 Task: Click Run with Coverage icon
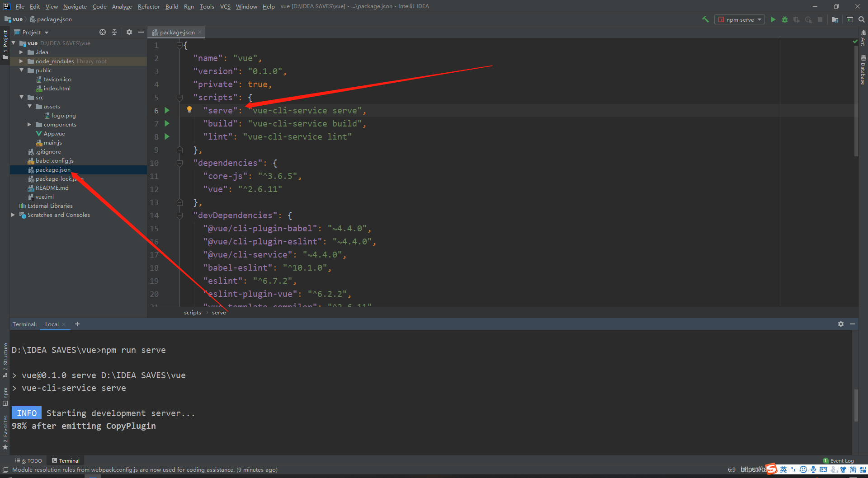point(797,19)
